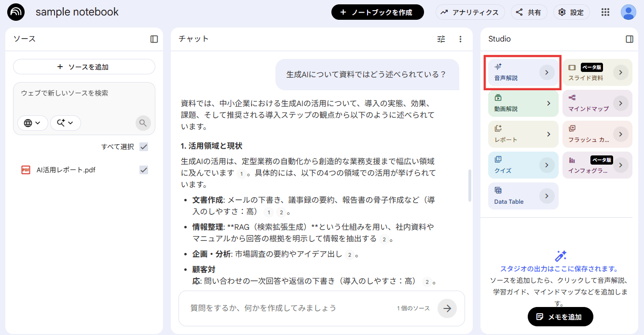The width and height of the screenshot is (644, 335).
Task: Open citation 2 in the 企画・分析 bullet
Action: tap(349, 255)
